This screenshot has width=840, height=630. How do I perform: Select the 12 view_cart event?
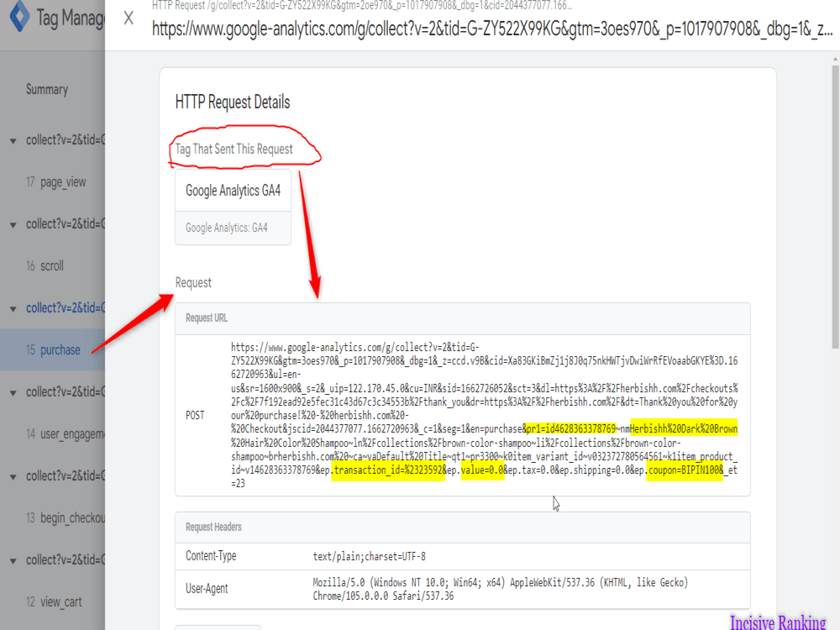(x=54, y=602)
